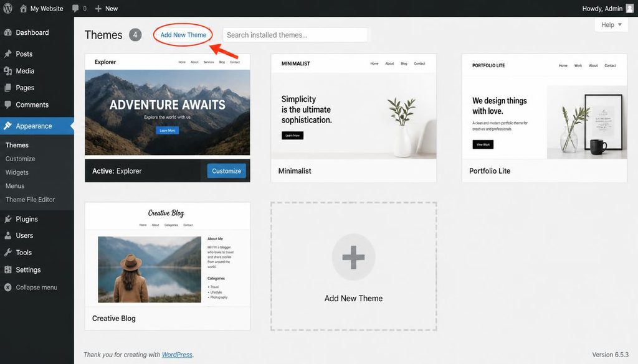Viewport: 638px width, 364px height.
Task: Go to the Menus submenu item
Action: tap(15, 185)
